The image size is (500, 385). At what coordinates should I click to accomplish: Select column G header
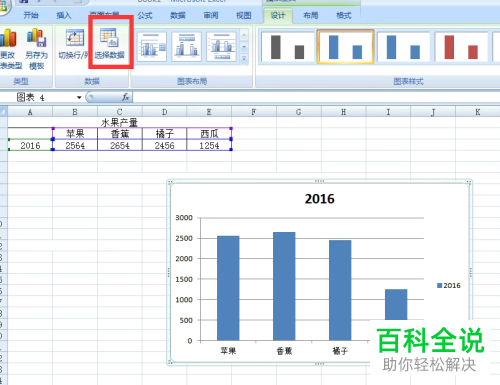pos(299,112)
